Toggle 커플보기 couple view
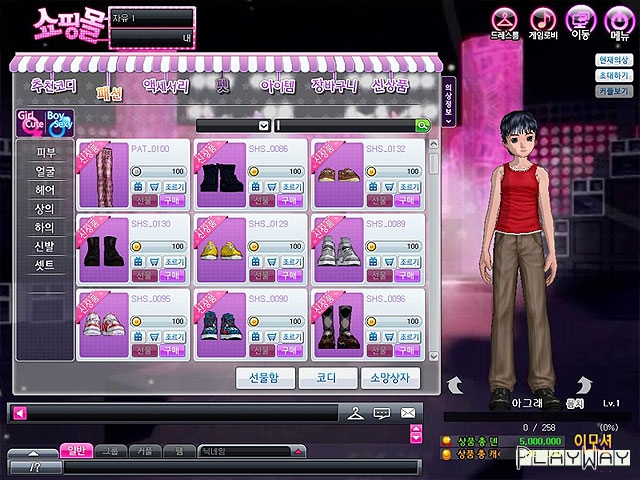640x480 pixels. click(614, 89)
